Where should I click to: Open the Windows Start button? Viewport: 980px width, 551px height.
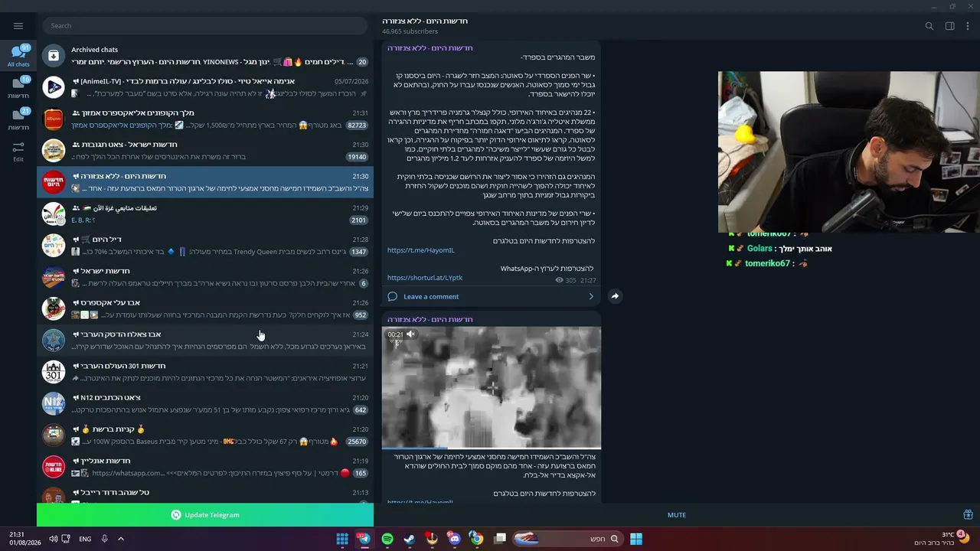tap(636, 539)
